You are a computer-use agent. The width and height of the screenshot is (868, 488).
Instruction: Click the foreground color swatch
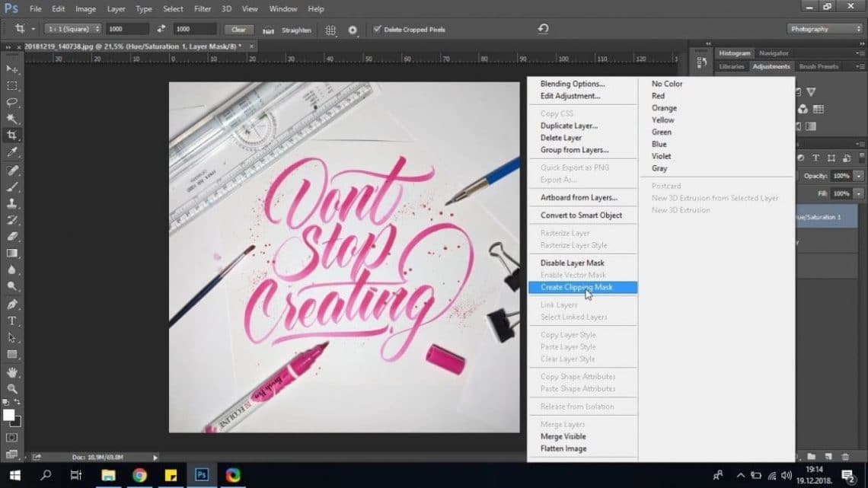click(x=8, y=416)
